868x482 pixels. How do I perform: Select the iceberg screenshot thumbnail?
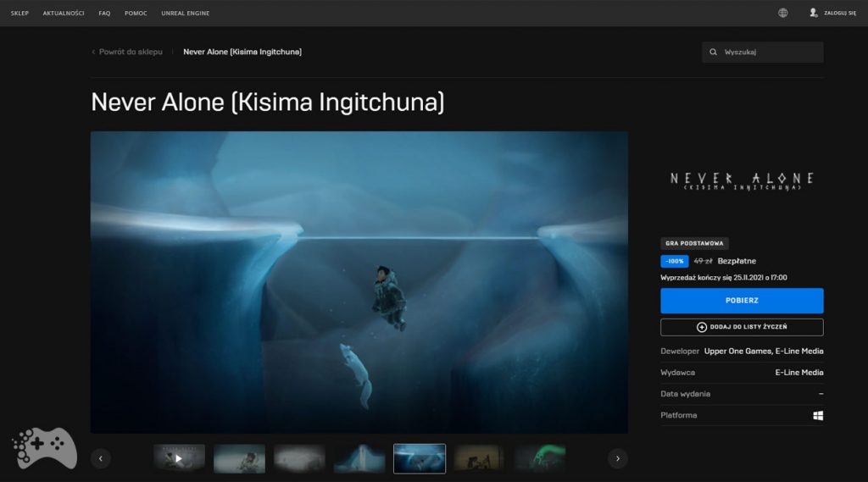coord(359,458)
